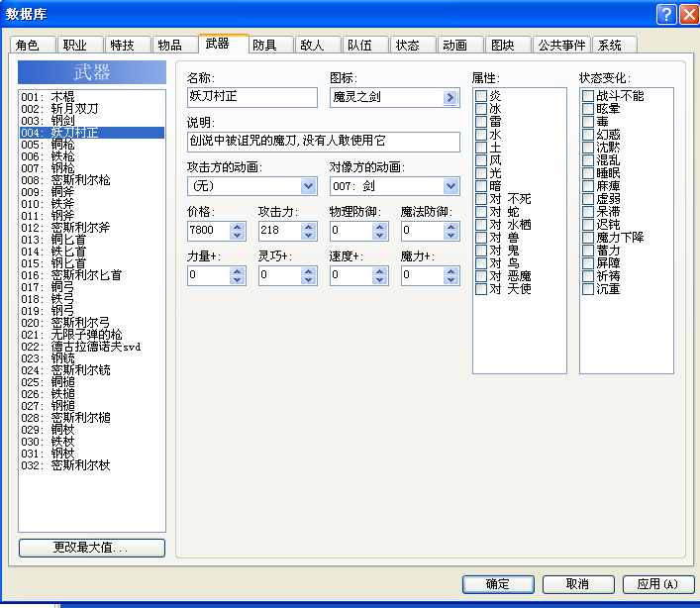Switch to the 队伍 tab

click(x=365, y=46)
